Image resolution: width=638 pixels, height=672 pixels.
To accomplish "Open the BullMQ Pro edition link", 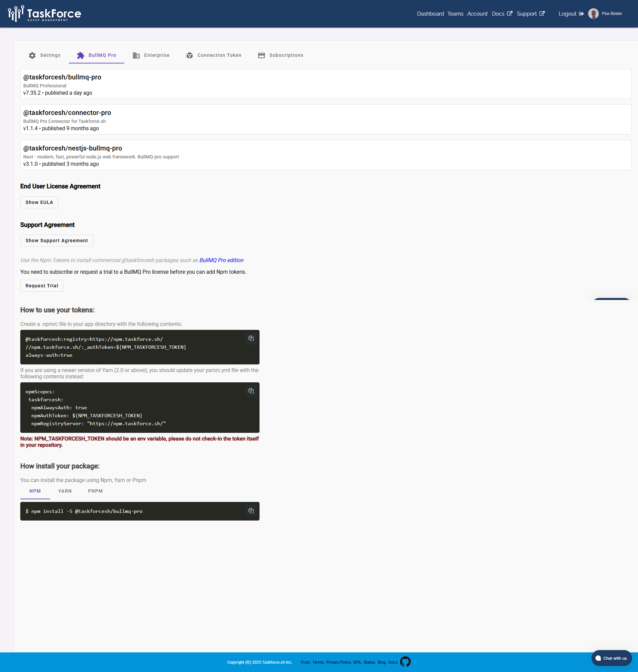I will 221,260.
